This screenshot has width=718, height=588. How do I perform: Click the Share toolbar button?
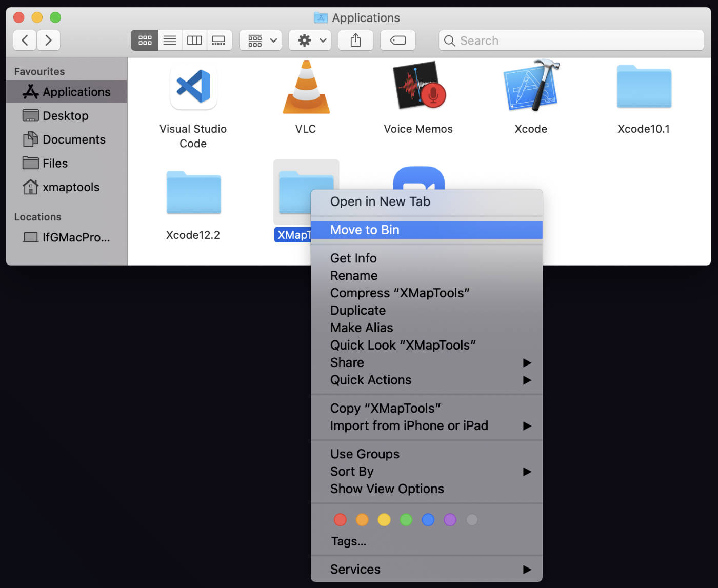355,40
